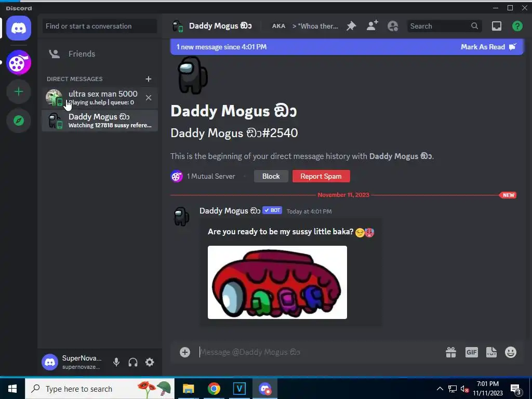This screenshot has height=399, width=532.
Task: Click the red Report Spam button
Action: pyautogui.click(x=321, y=177)
